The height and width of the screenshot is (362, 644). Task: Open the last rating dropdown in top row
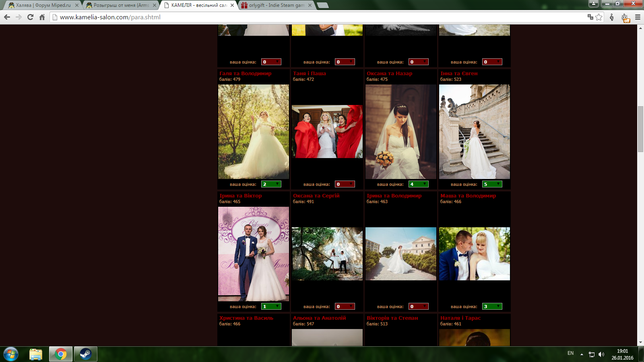(x=492, y=62)
